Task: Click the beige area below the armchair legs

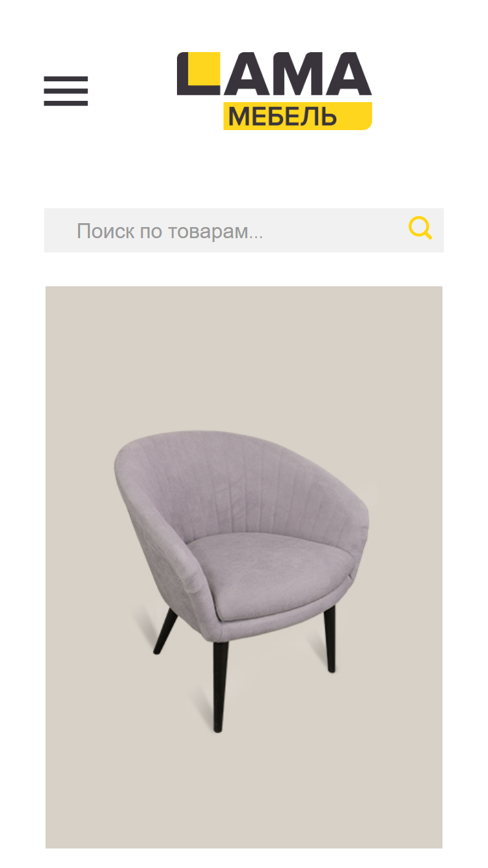Action: pyautogui.click(x=244, y=791)
